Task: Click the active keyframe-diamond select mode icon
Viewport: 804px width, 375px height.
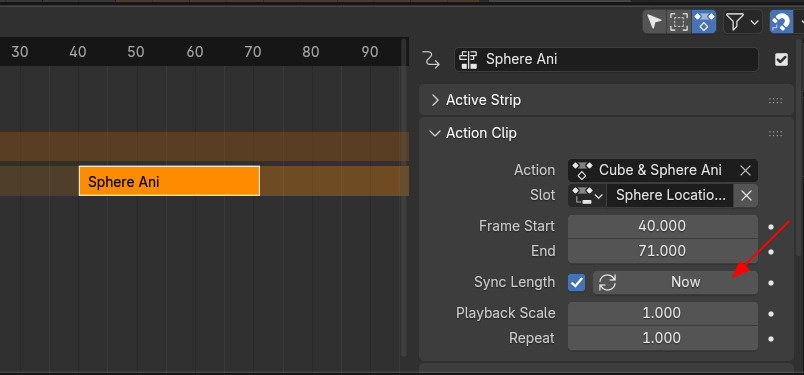Action: [704, 22]
